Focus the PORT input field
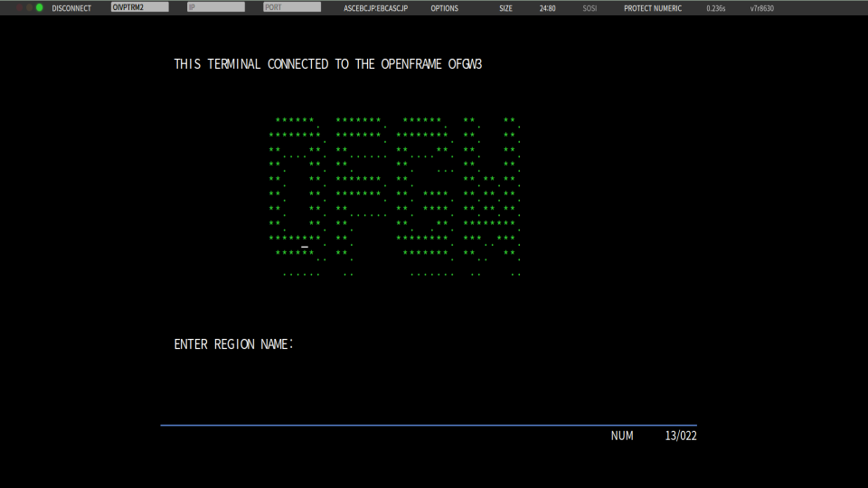868x488 pixels. coord(291,8)
